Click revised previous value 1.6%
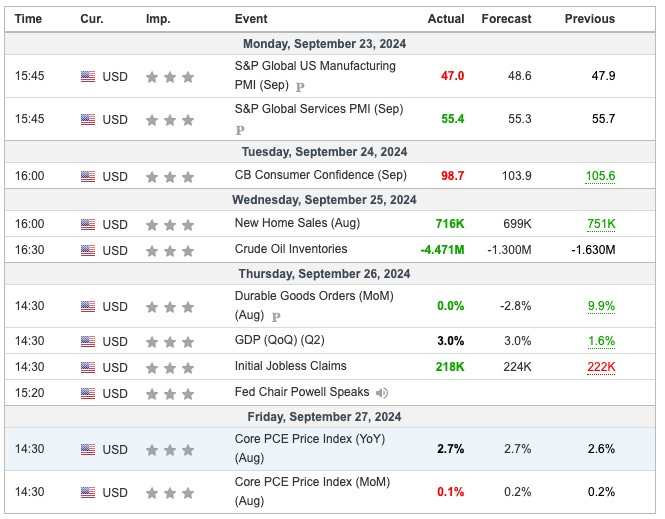 (601, 341)
